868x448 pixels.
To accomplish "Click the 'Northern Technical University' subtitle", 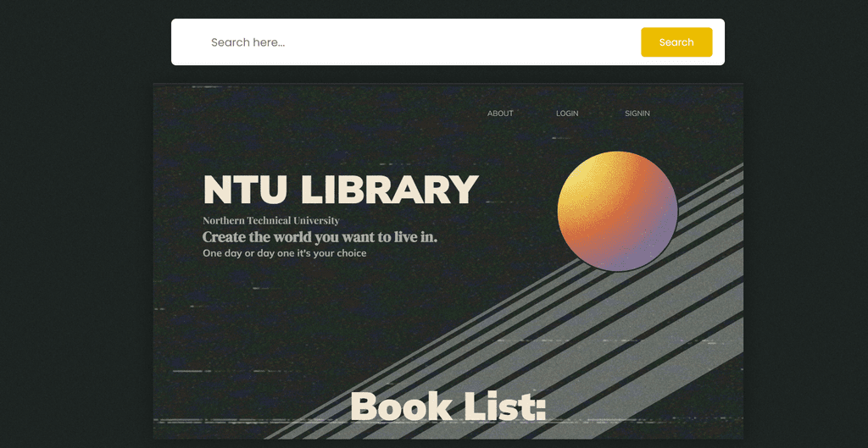I will tap(270, 221).
